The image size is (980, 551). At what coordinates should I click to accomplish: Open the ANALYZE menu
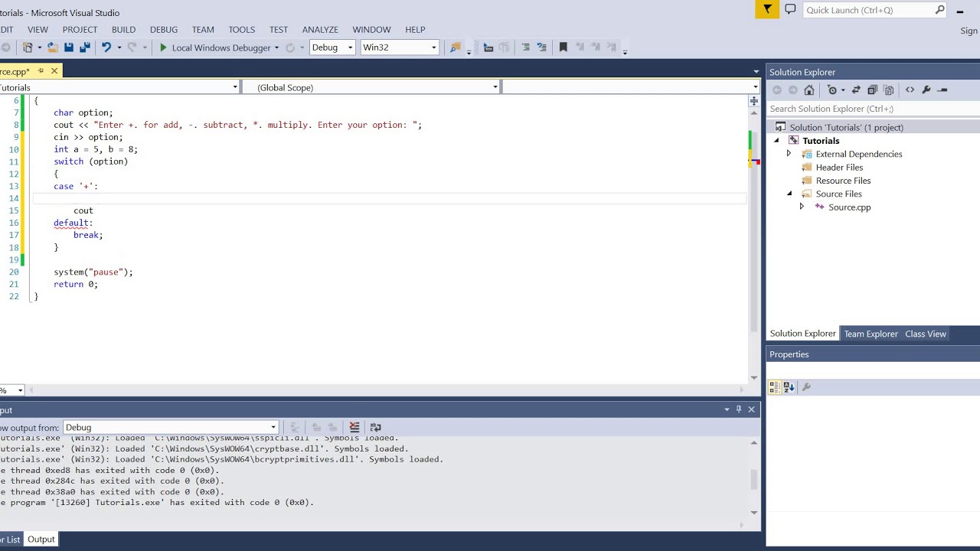point(320,29)
